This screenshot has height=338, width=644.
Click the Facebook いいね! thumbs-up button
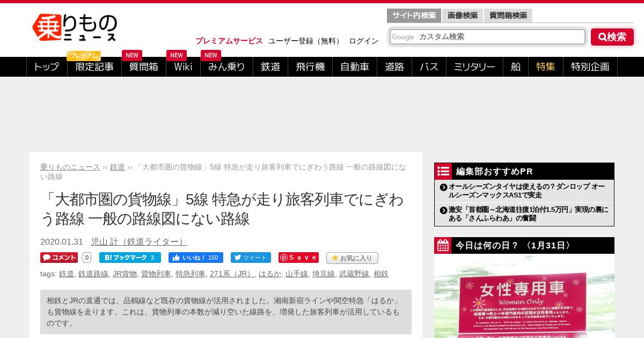(196, 258)
